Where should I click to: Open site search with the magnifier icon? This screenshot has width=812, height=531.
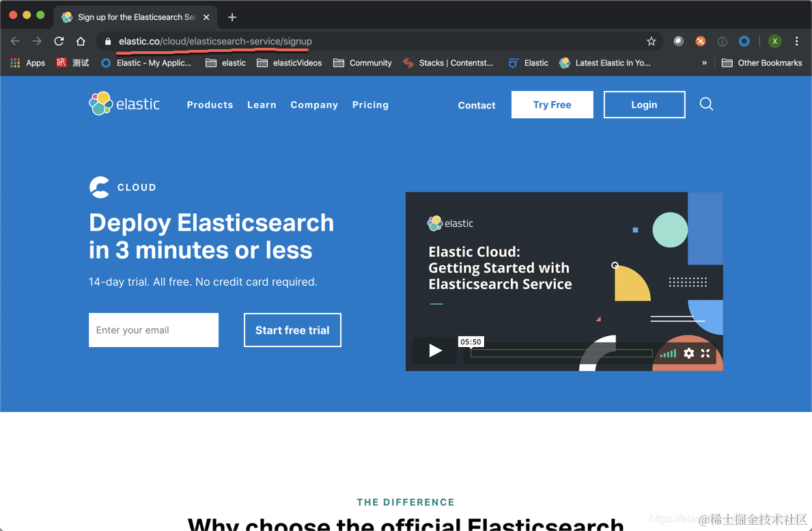pyautogui.click(x=706, y=104)
